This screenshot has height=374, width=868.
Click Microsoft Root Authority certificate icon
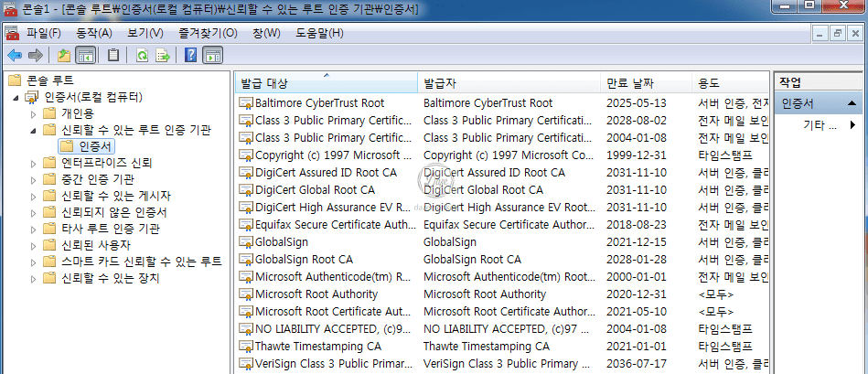pyautogui.click(x=246, y=294)
